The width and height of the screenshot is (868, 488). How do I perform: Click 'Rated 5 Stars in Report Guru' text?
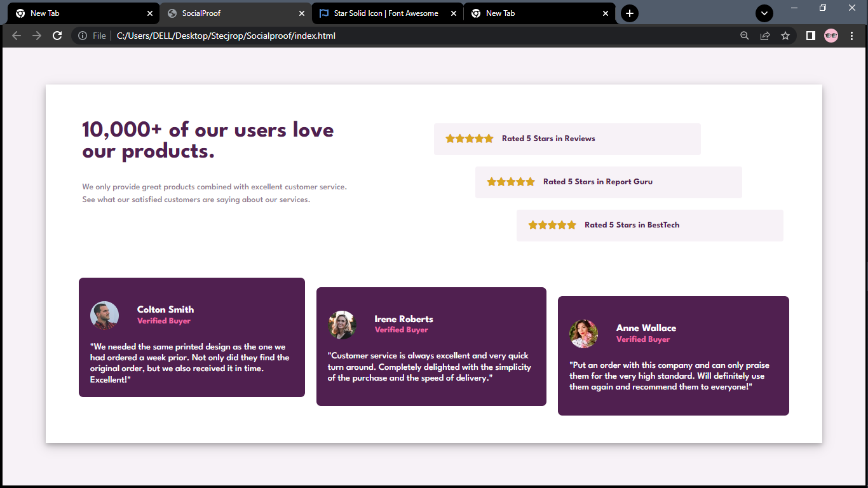click(x=598, y=182)
